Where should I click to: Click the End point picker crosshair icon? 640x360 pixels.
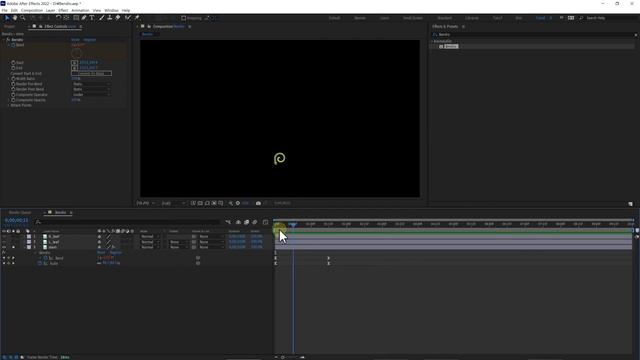pos(74,68)
